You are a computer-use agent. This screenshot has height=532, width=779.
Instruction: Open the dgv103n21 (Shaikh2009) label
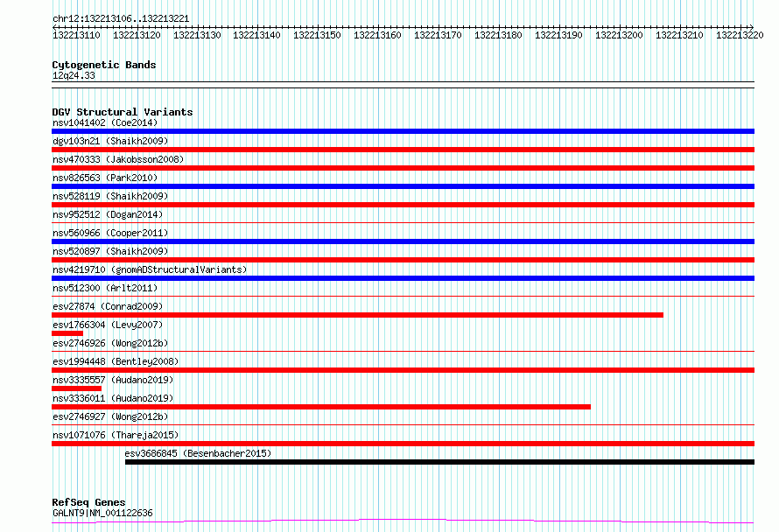[x=110, y=141]
